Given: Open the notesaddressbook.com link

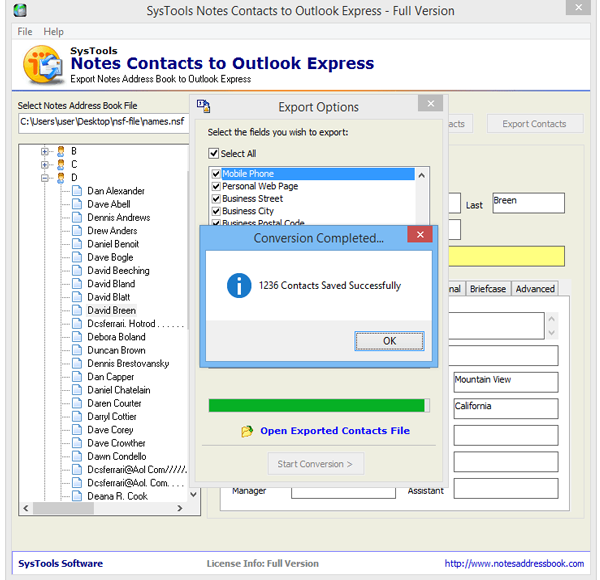Looking at the screenshot, I should tap(514, 564).
